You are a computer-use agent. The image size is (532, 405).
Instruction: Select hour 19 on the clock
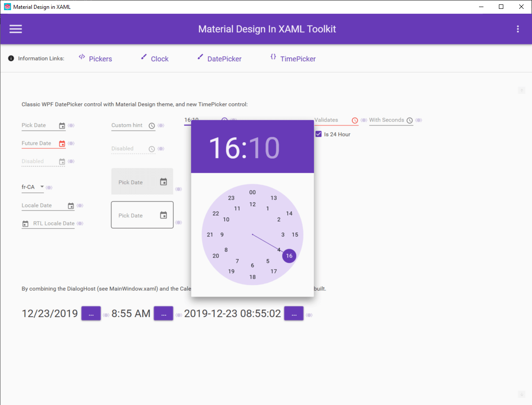point(231,271)
